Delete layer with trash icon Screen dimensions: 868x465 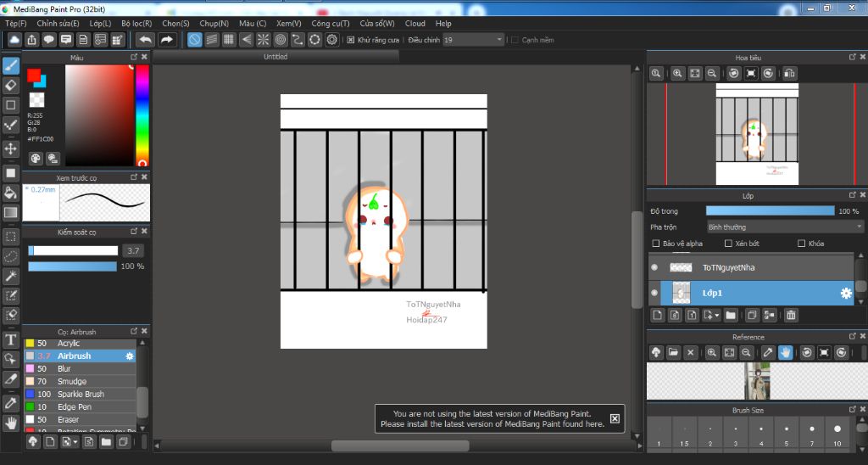(791, 315)
